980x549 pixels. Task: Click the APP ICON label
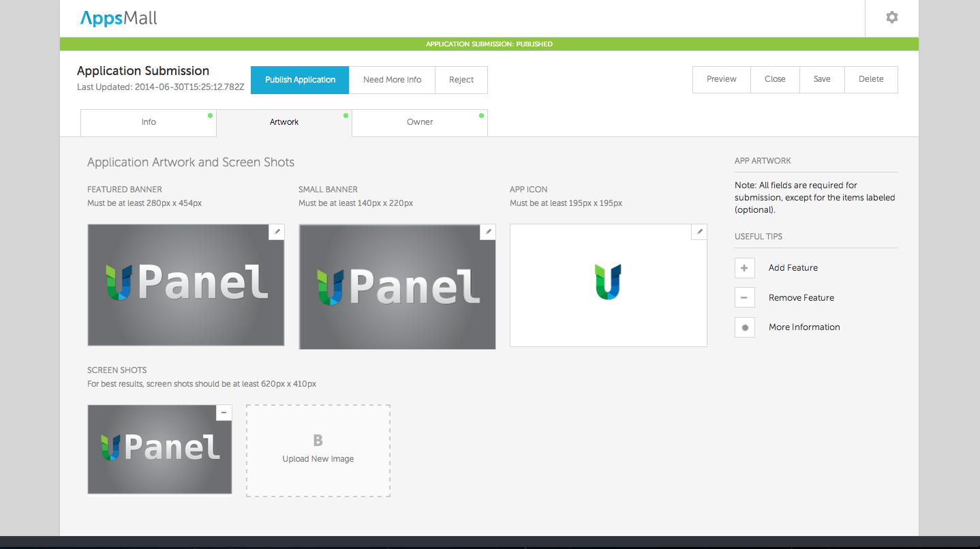point(529,190)
